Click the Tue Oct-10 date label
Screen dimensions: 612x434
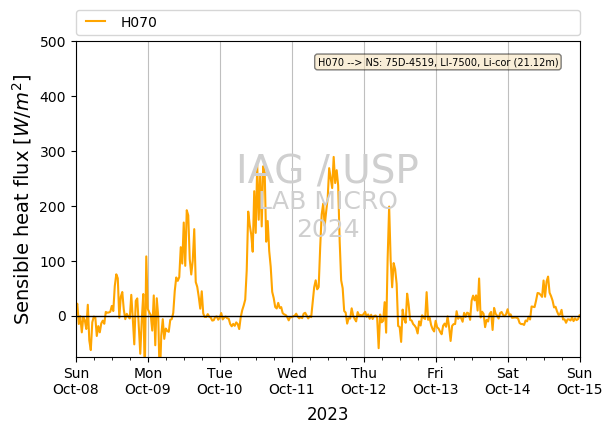tap(220, 381)
